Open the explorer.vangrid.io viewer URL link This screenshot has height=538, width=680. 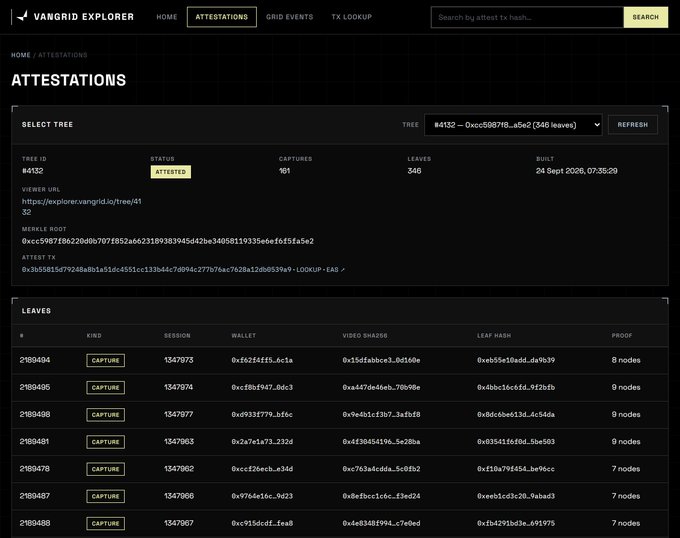[82, 207]
